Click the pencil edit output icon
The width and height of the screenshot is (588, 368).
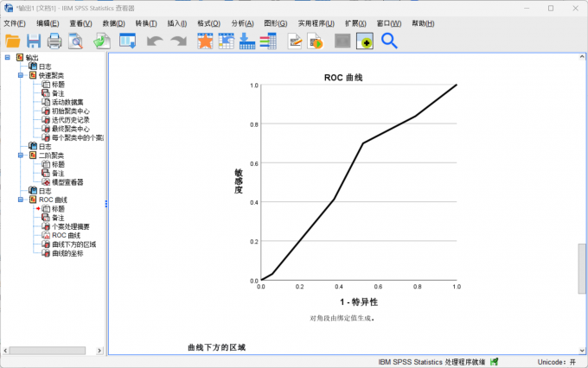pyautogui.click(x=295, y=41)
